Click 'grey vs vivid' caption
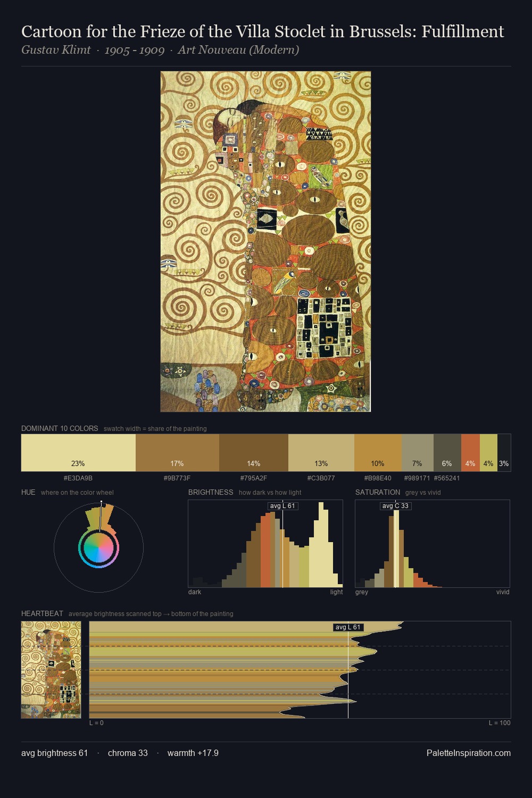Screen dimensions: 532x798 tap(423, 493)
